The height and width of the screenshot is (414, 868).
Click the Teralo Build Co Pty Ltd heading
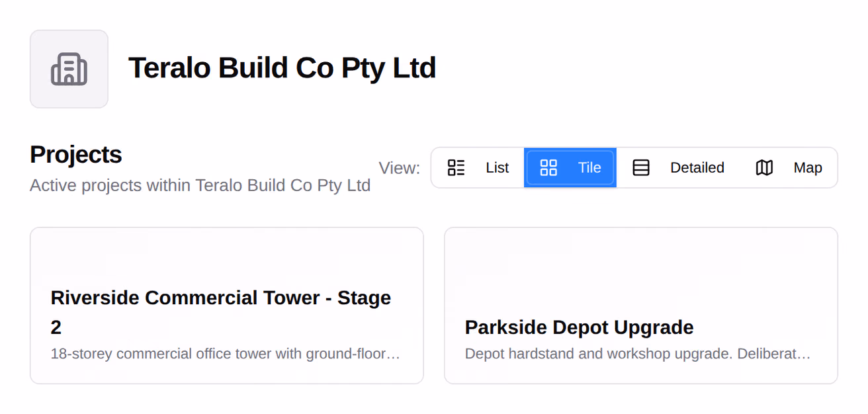(282, 68)
